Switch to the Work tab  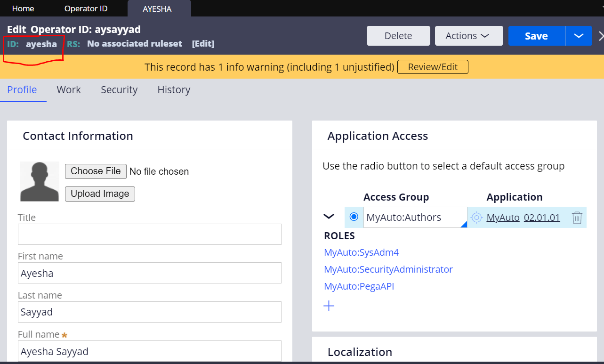pos(69,89)
